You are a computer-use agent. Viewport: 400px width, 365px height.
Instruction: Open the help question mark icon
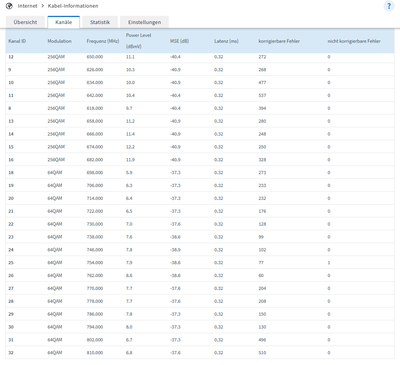(389, 6)
